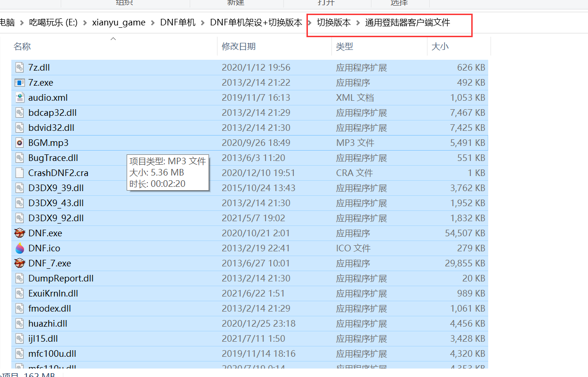The image size is (588, 377).
Task: Select the DNF_7.exe game icon
Action: [x=19, y=263]
